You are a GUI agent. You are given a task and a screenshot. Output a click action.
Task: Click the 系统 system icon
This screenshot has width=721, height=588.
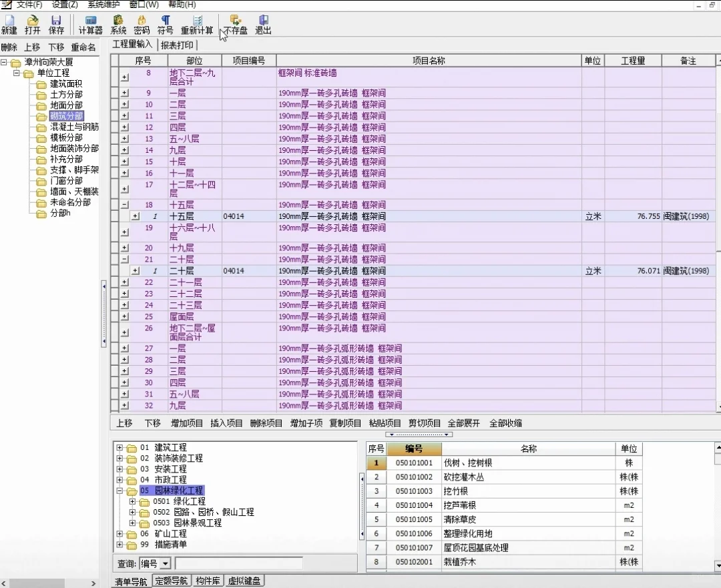pos(118,25)
